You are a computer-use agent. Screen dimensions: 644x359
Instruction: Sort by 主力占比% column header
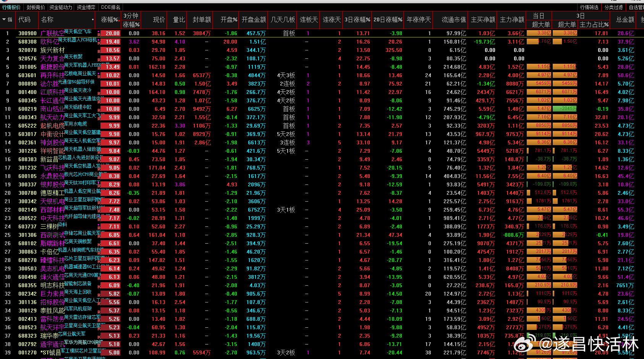click(594, 24)
